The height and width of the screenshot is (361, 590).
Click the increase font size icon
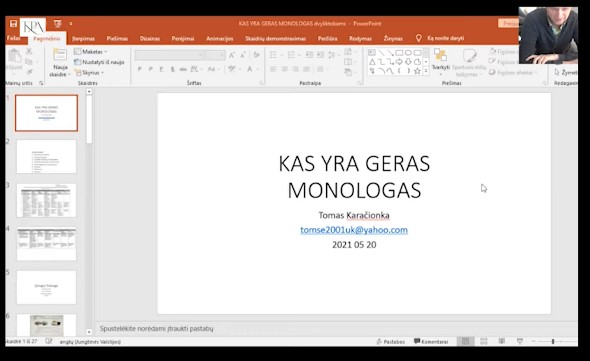232,55
